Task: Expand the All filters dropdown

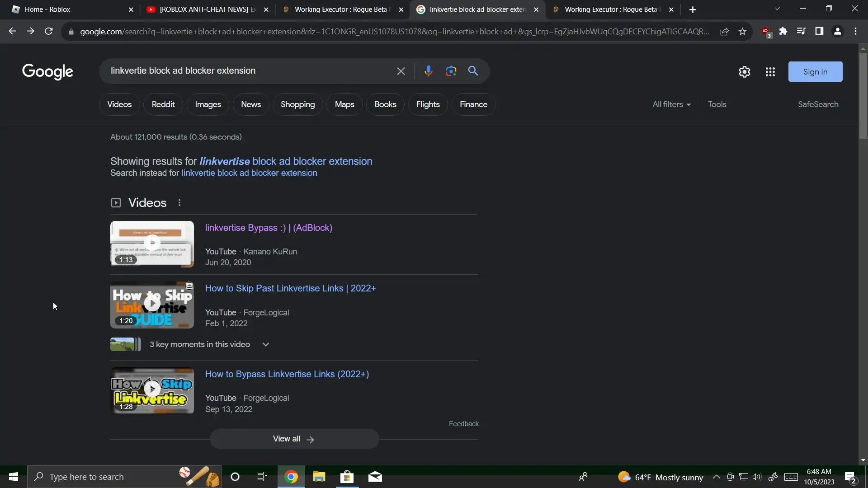Action: pos(671,104)
